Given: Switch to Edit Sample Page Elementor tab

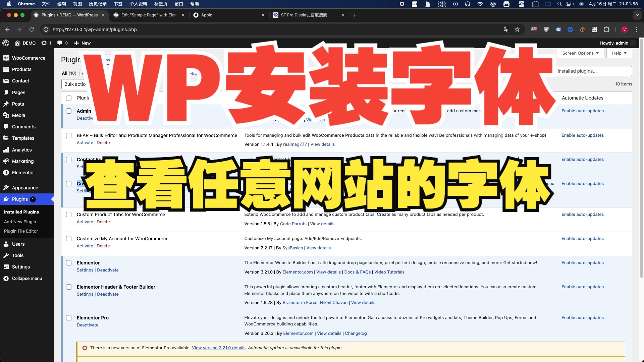Looking at the screenshot, I should (x=149, y=15).
